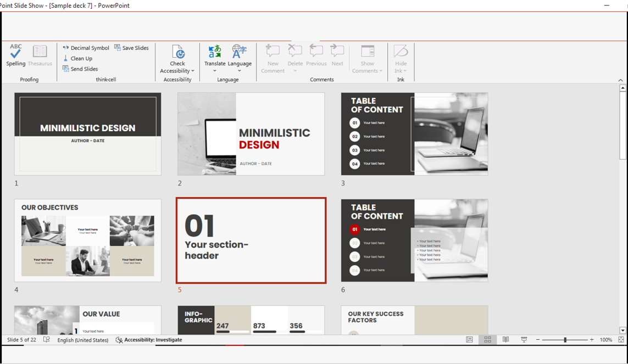Click the Language icon

click(240, 52)
